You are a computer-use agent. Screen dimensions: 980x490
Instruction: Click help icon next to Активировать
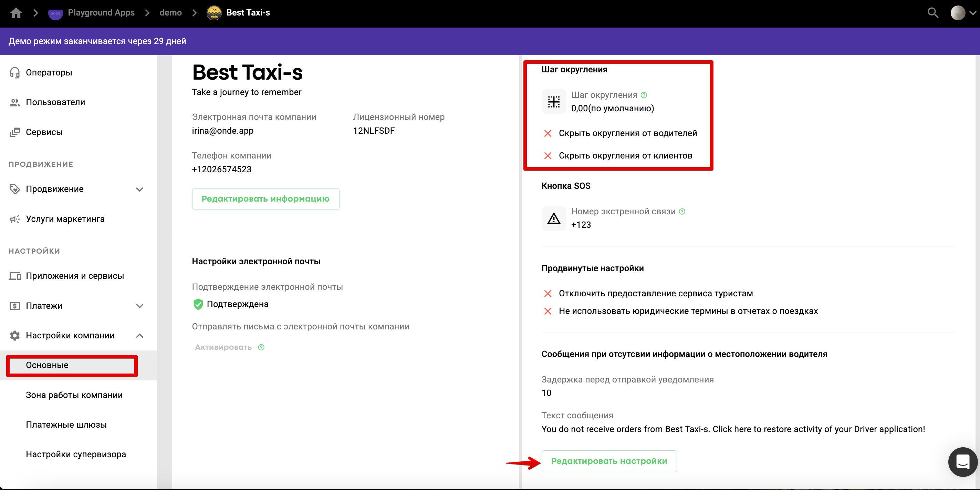(x=261, y=347)
